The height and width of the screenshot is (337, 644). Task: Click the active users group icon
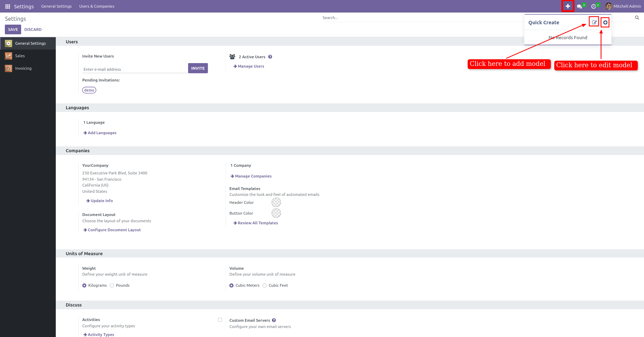coord(232,57)
